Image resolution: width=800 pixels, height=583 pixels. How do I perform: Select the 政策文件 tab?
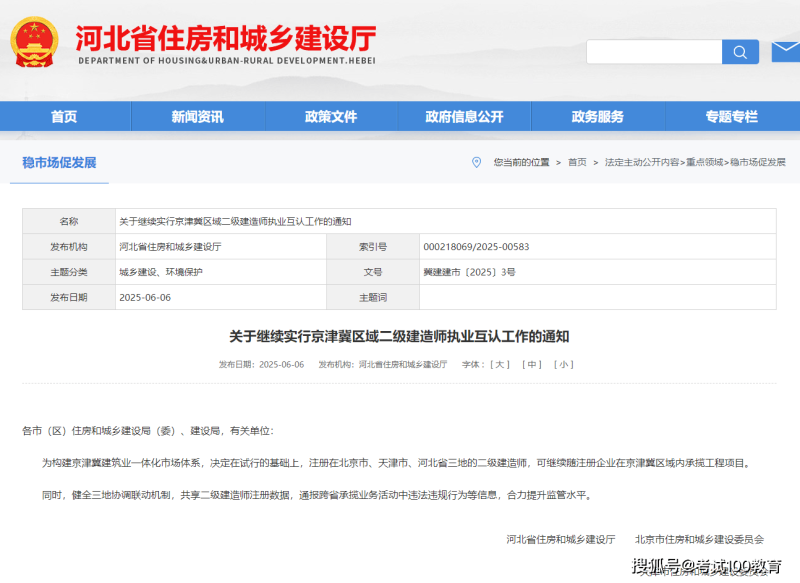click(331, 116)
